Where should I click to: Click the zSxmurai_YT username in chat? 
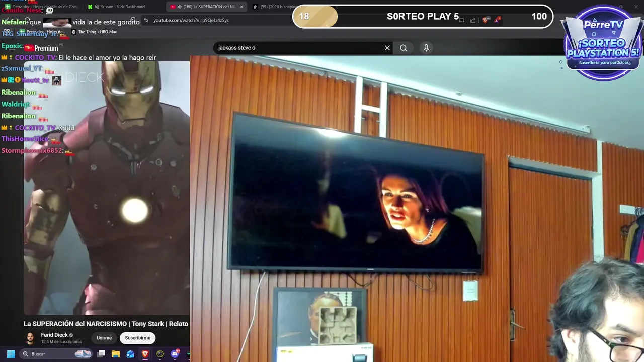[22, 68]
